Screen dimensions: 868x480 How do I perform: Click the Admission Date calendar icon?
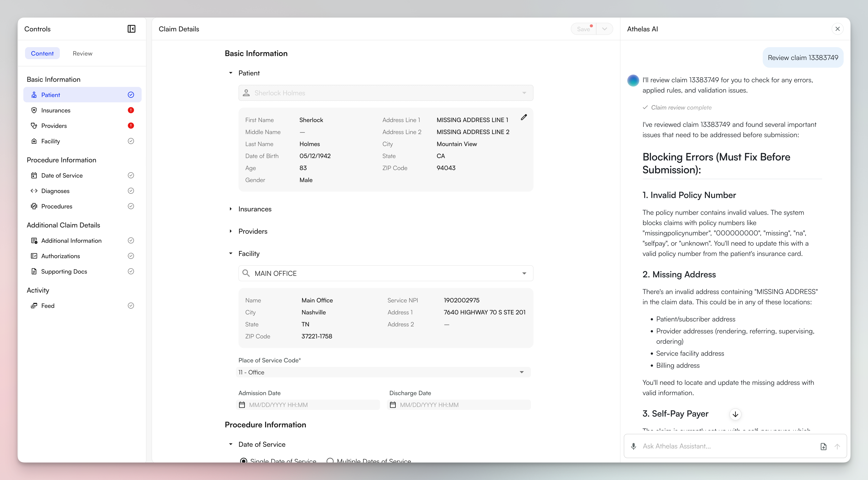coord(242,405)
